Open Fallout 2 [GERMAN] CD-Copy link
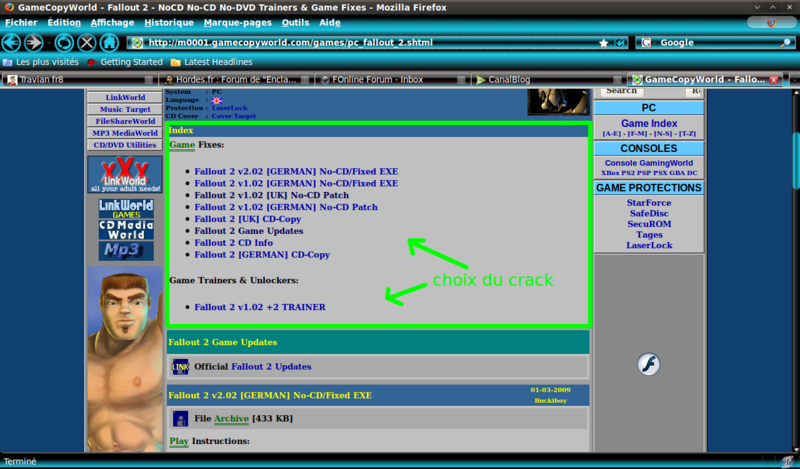Screen dimensions: 800x469 point(262,254)
